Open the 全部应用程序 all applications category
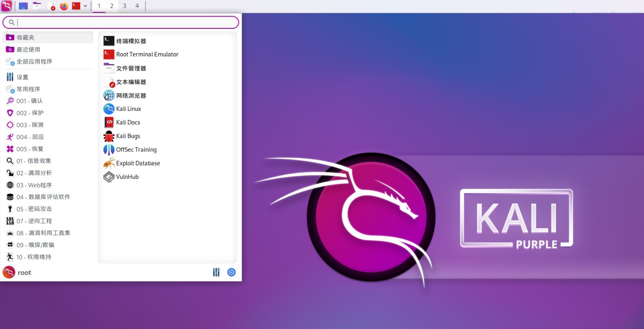The height and width of the screenshot is (329, 644). coord(48,61)
